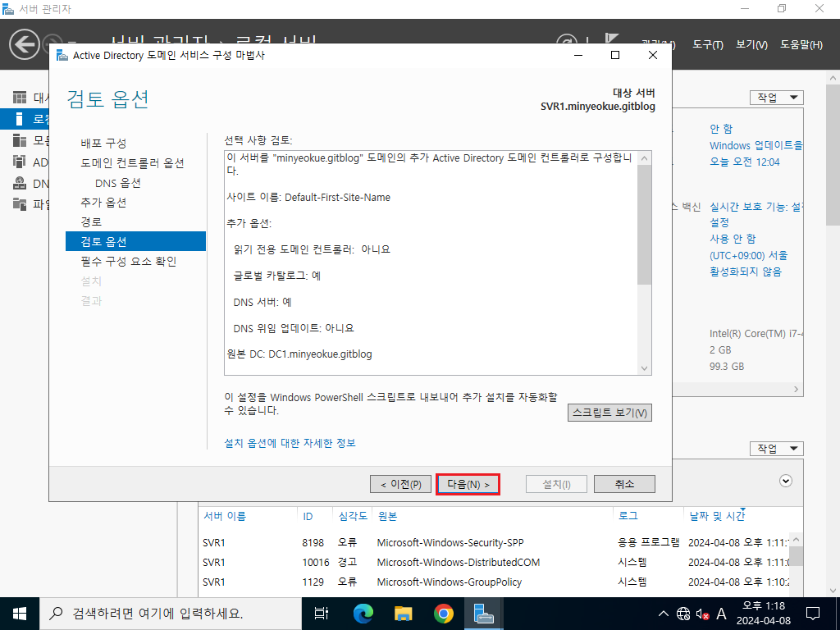The height and width of the screenshot is (630, 840).
Task: Select the local server icon in sidebar
Action: pos(20,119)
